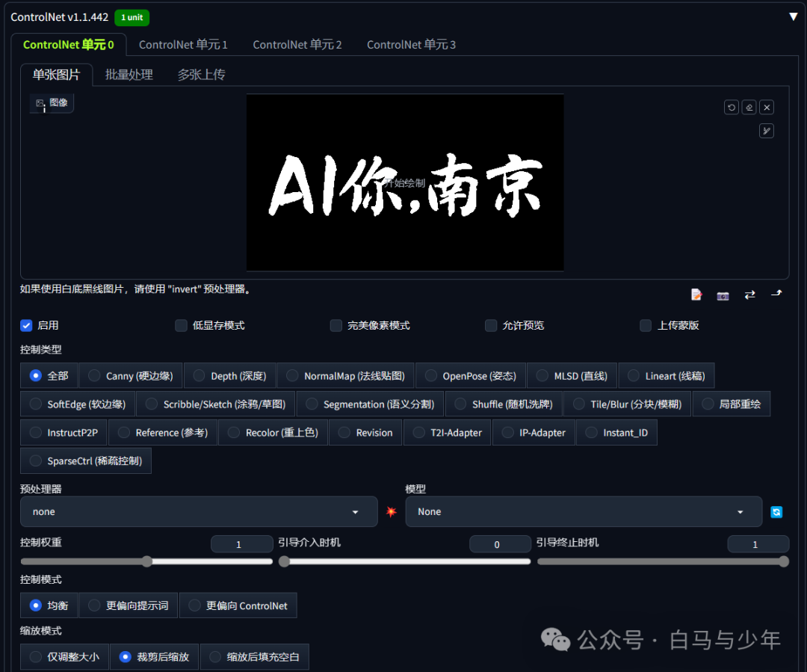Refresh the model list with the blue refresh icon
This screenshot has height=672, width=807.
(x=776, y=511)
